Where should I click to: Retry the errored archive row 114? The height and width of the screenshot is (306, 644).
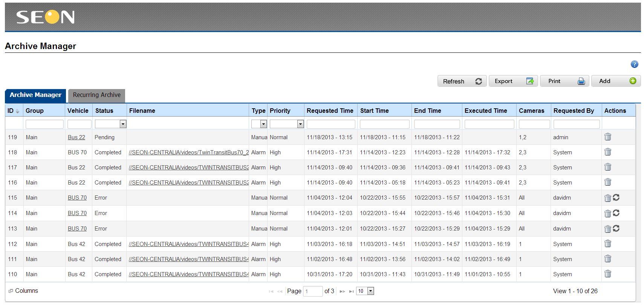point(616,213)
